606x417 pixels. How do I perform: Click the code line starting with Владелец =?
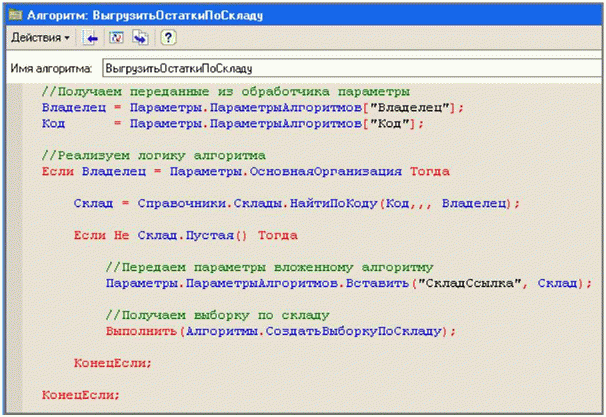(252, 107)
